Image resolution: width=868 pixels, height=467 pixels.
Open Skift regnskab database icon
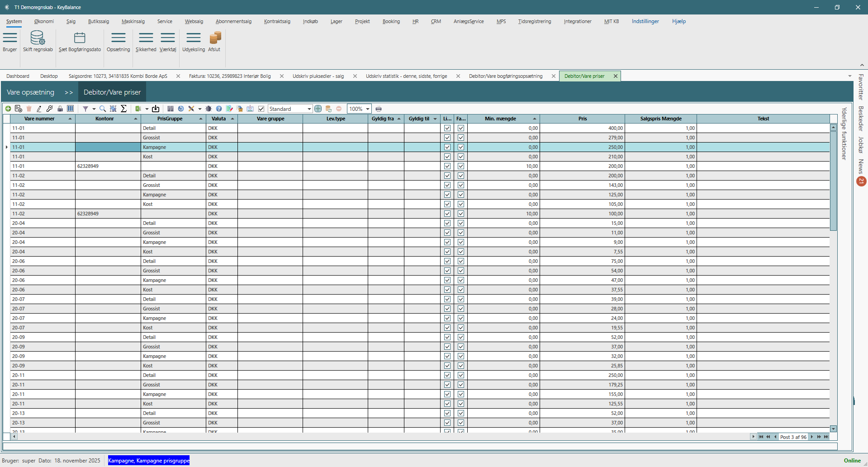click(38, 38)
